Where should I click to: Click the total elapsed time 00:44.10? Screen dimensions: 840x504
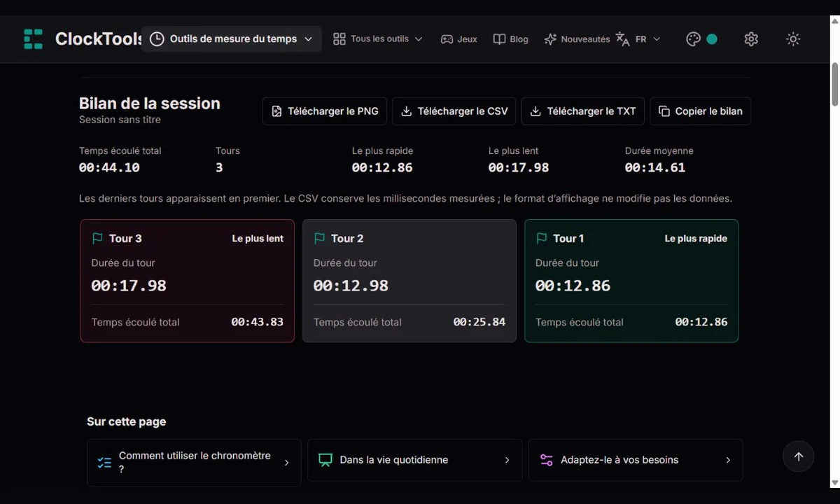point(109,167)
